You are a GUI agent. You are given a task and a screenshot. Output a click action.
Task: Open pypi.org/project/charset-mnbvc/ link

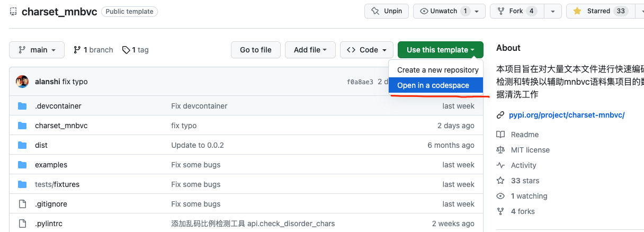pyautogui.click(x=567, y=115)
